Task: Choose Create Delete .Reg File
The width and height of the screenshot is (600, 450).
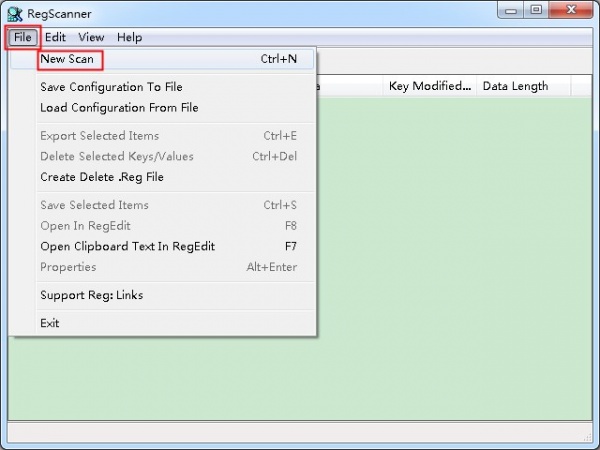Action: click(x=162, y=177)
